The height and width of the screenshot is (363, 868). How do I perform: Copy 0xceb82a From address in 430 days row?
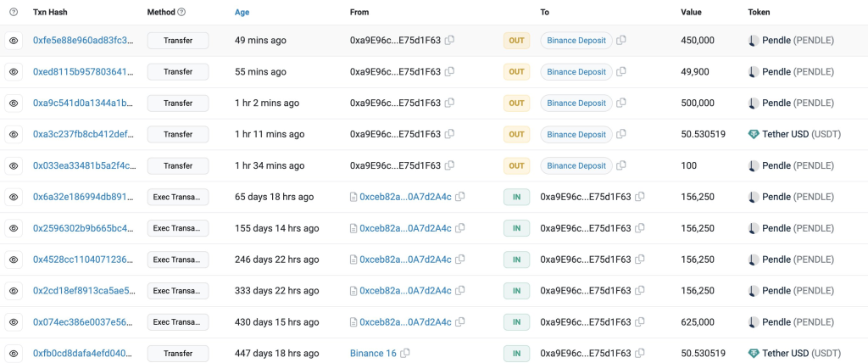click(460, 322)
